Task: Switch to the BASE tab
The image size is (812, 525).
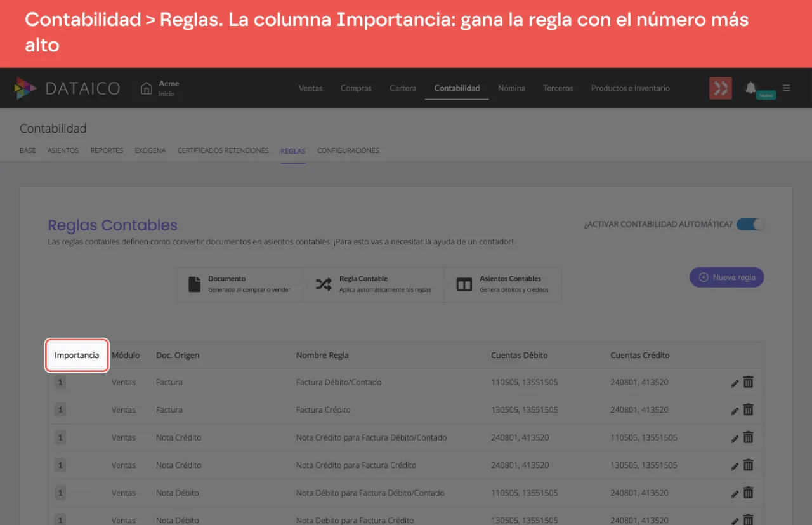Action: [28, 150]
